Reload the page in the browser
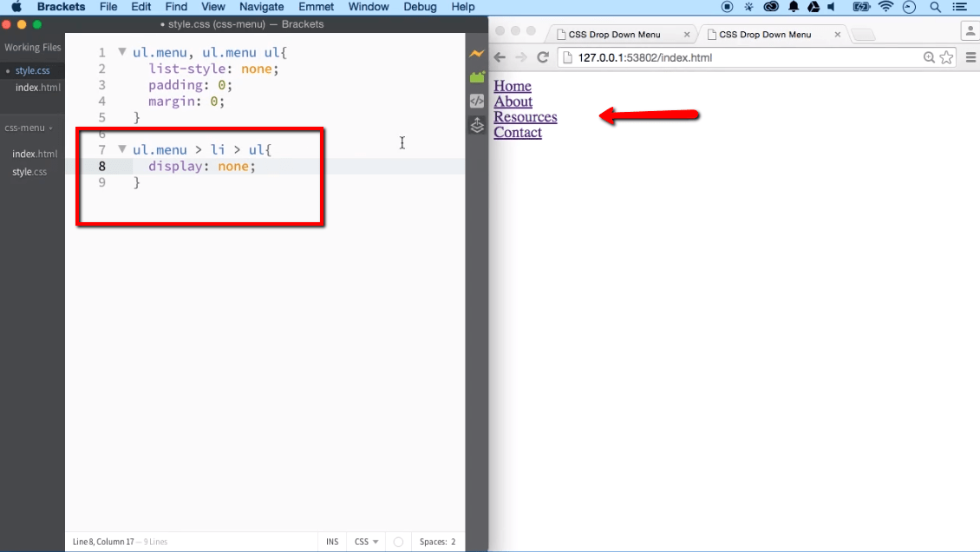 tap(544, 57)
